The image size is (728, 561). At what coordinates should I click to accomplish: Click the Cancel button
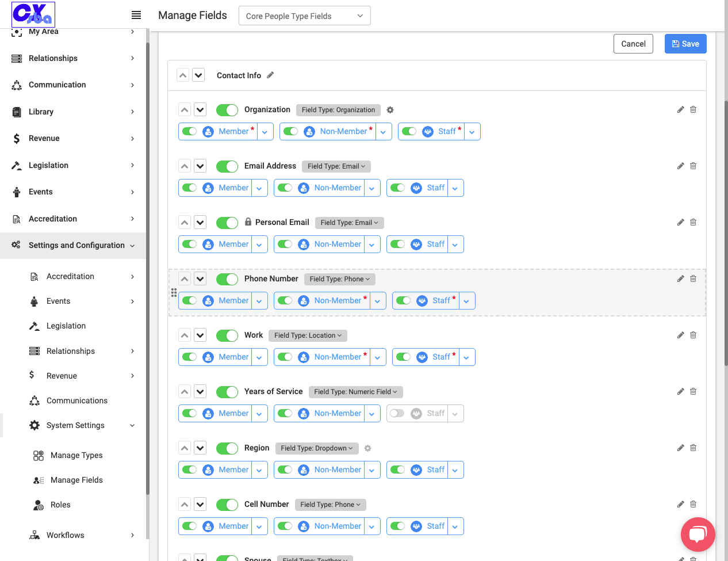pos(633,44)
